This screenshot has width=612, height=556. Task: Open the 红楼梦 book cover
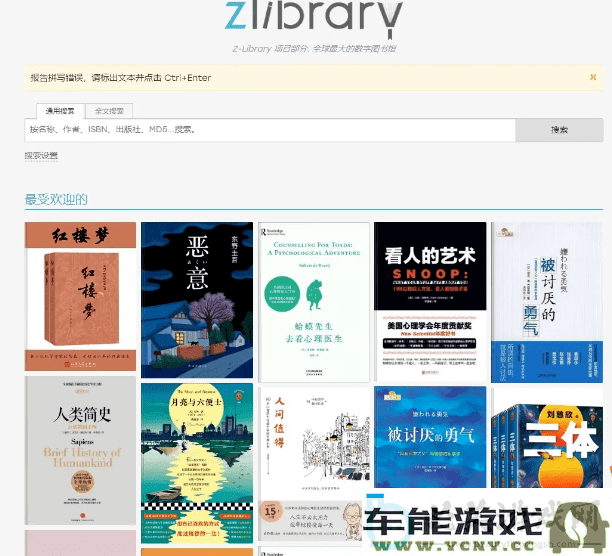(x=80, y=296)
